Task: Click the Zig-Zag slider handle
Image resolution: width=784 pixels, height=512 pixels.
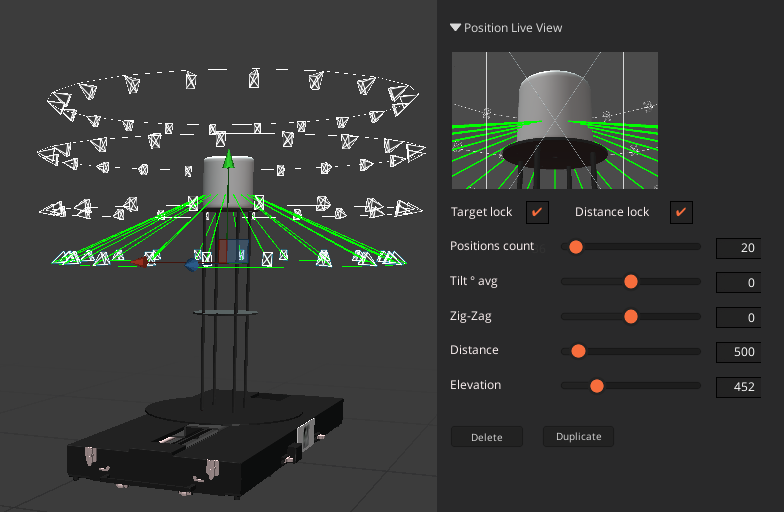Action: click(x=631, y=316)
